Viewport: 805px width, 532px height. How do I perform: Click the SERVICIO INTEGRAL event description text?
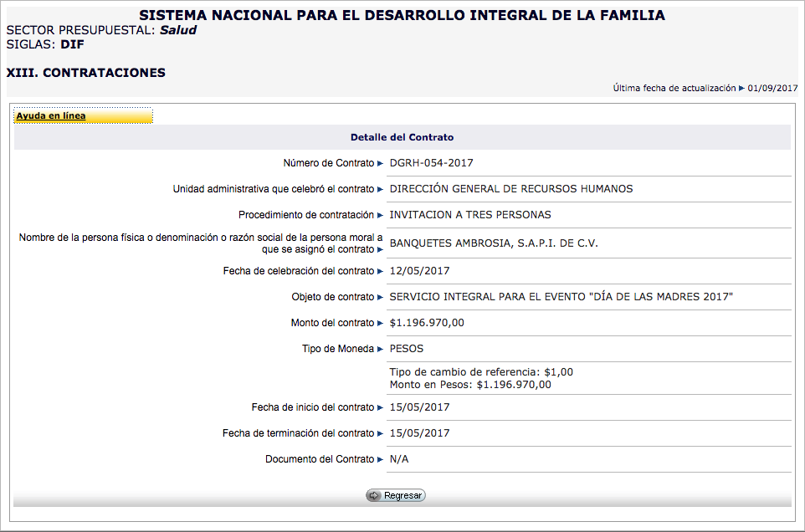coord(561,297)
